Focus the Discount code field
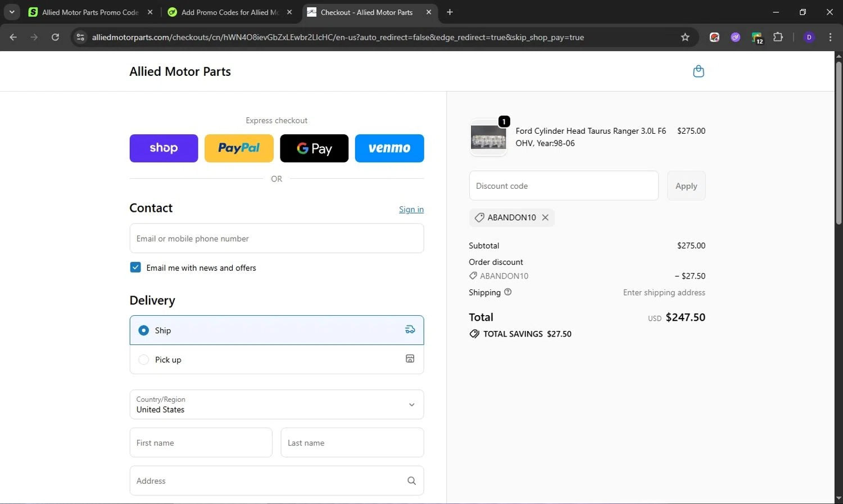The height and width of the screenshot is (504, 843). pyautogui.click(x=564, y=186)
